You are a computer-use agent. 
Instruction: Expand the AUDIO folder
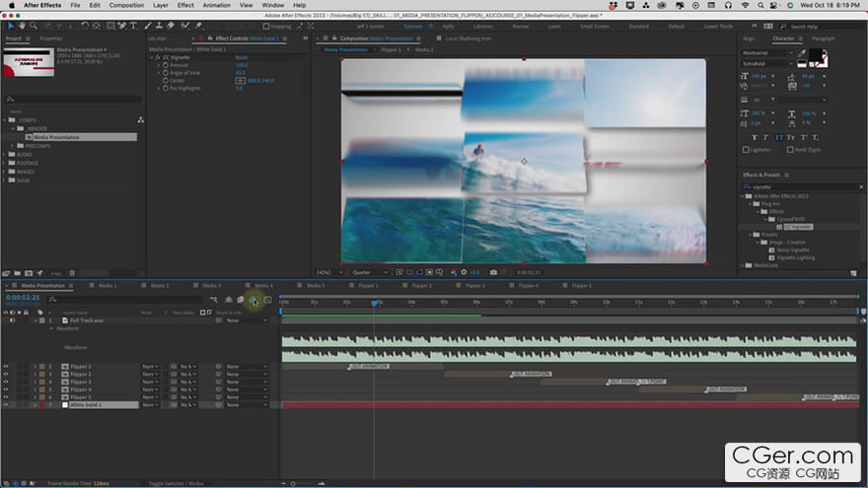5,155
